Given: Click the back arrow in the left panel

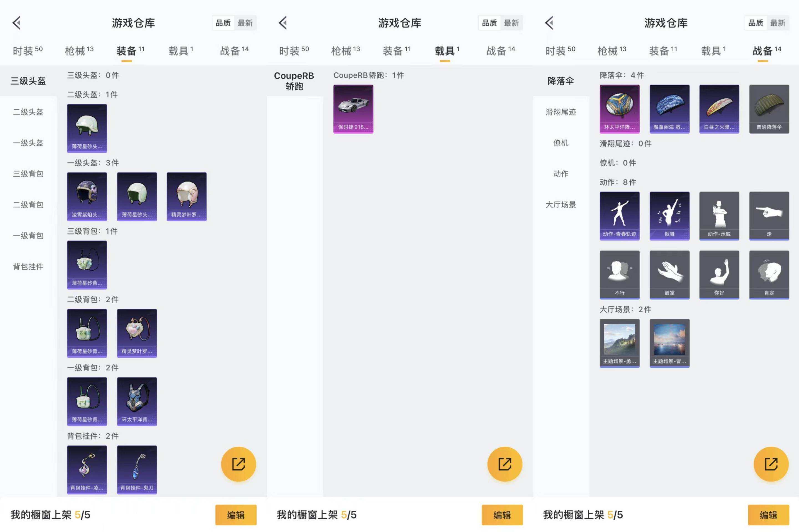Looking at the screenshot, I should tap(17, 23).
